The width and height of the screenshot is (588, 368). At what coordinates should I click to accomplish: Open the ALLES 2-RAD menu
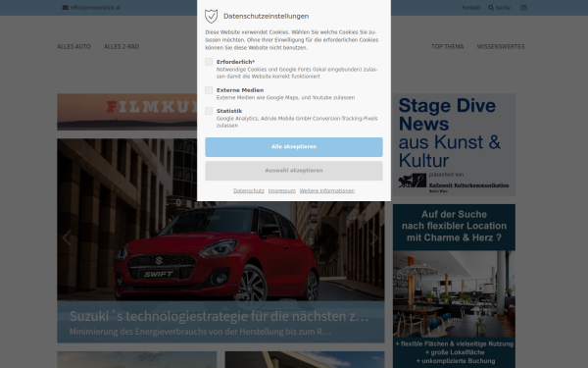coord(122,46)
